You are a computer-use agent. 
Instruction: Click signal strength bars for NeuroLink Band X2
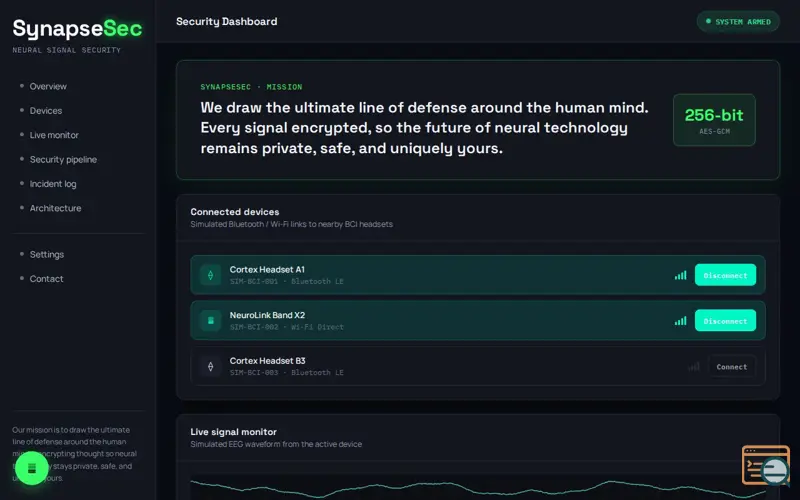coord(681,321)
